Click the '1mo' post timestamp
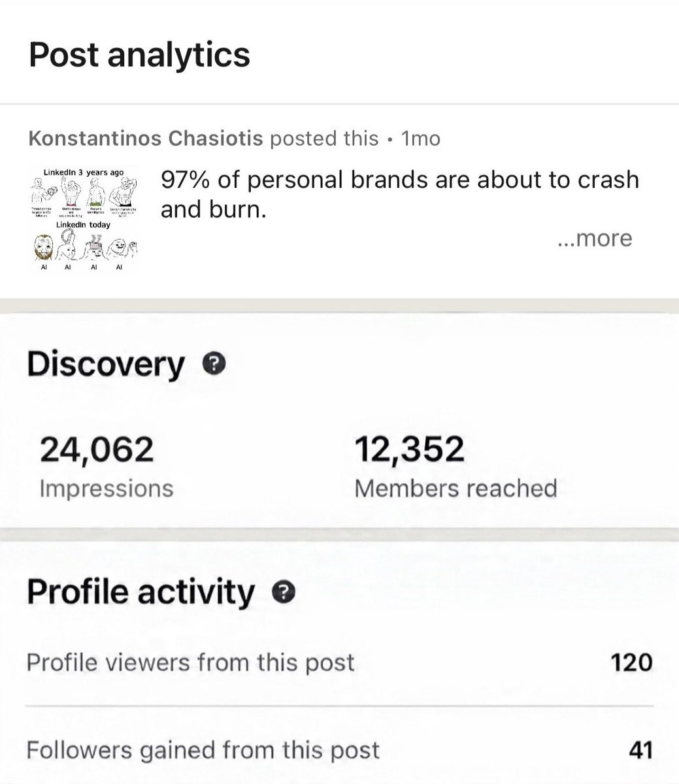 coord(421,139)
